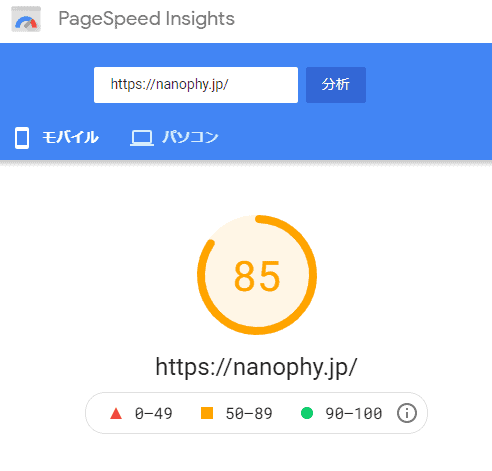Click the PageSpeed Insights speedometer logo
Screen dimensions: 492x471
coord(26,19)
